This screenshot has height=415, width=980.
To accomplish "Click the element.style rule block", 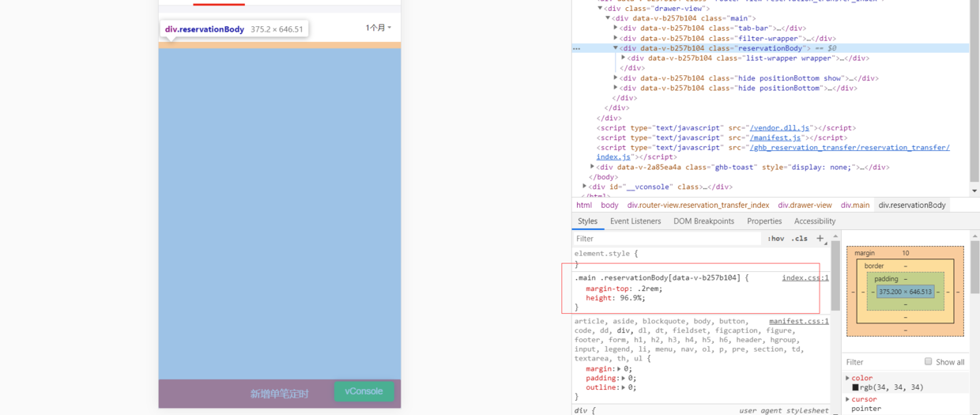I will pyautogui.click(x=700, y=258).
